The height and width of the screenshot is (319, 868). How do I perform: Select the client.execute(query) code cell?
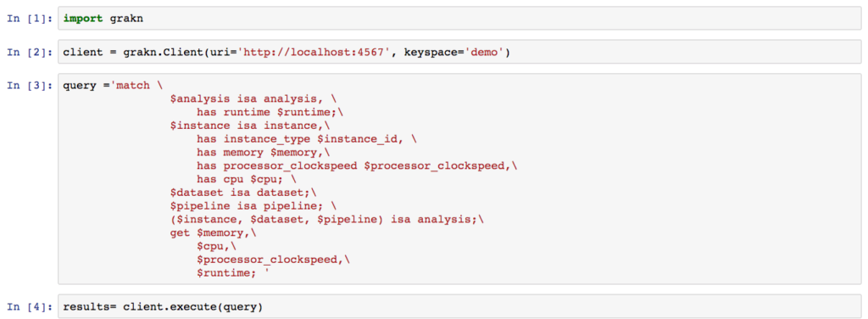point(459,305)
